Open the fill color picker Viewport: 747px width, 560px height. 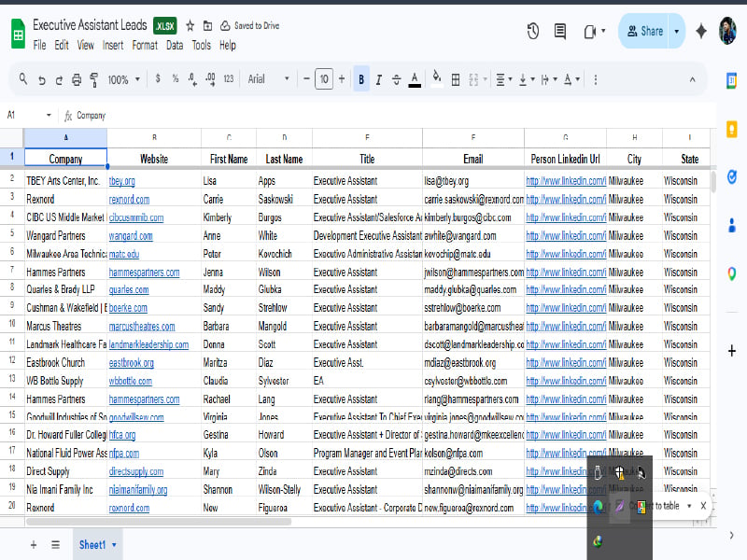coord(437,79)
